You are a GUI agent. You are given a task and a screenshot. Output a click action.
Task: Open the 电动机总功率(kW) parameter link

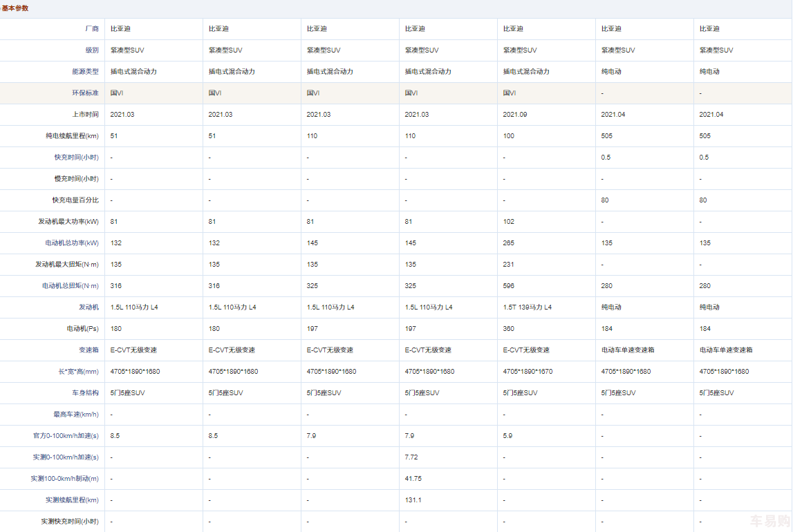(x=72, y=243)
